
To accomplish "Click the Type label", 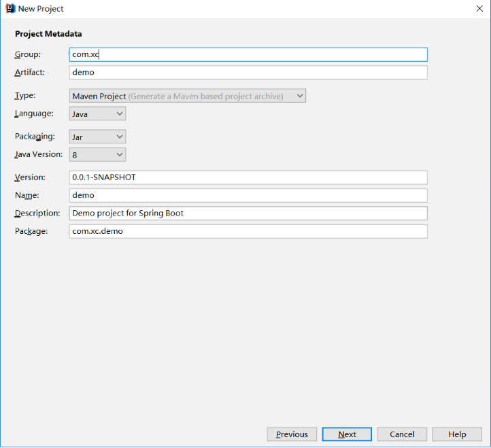I will (x=25, y=95).
